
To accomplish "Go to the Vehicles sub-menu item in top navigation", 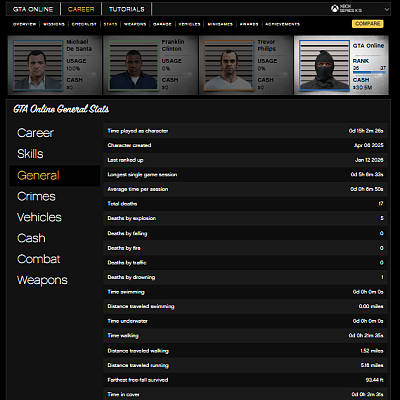I will [189, 24].
